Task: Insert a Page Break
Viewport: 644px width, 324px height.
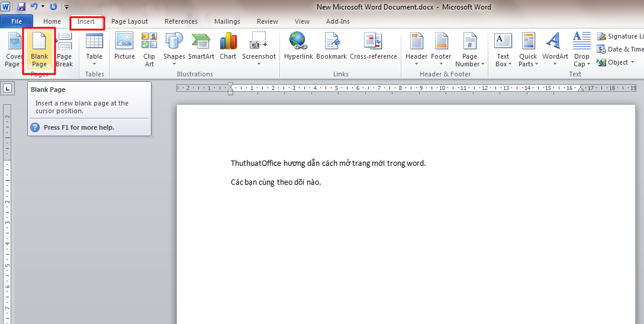Action: (64, 50)
